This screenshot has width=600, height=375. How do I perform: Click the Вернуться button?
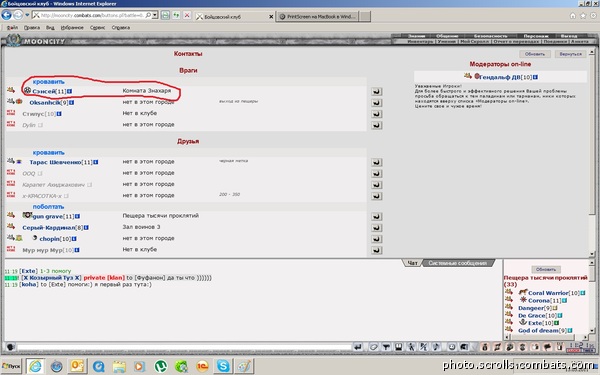[x=570, y=54]
